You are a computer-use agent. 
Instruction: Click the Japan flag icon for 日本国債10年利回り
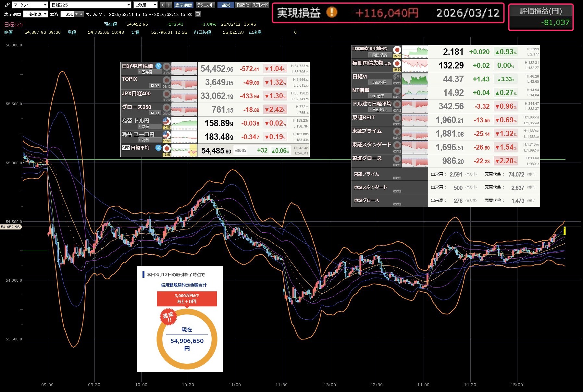pyautogui.click(x=397, y=50)
